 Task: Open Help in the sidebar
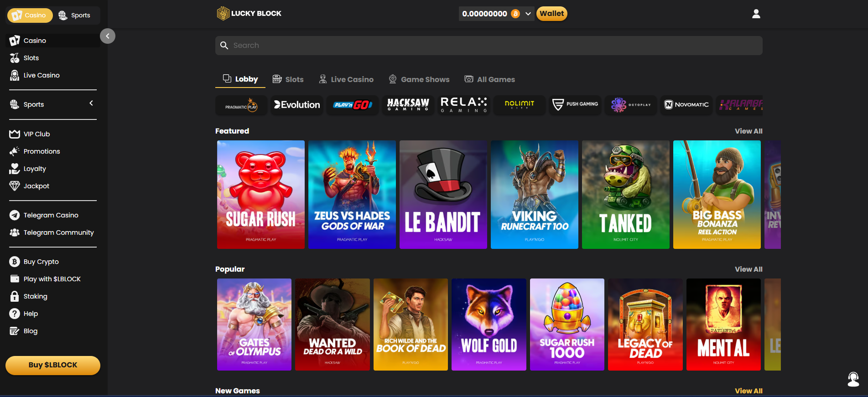pyautogui.click(x=53, y=314)
